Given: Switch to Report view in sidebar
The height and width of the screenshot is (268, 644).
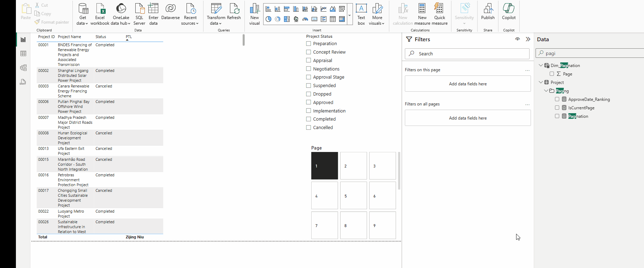Looking at the screenshot, I should tap(23, 39).
